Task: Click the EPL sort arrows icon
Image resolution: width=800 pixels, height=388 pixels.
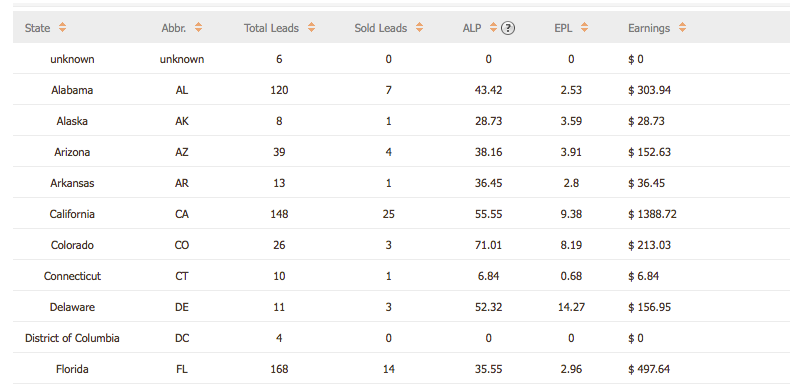Action: 584,28
